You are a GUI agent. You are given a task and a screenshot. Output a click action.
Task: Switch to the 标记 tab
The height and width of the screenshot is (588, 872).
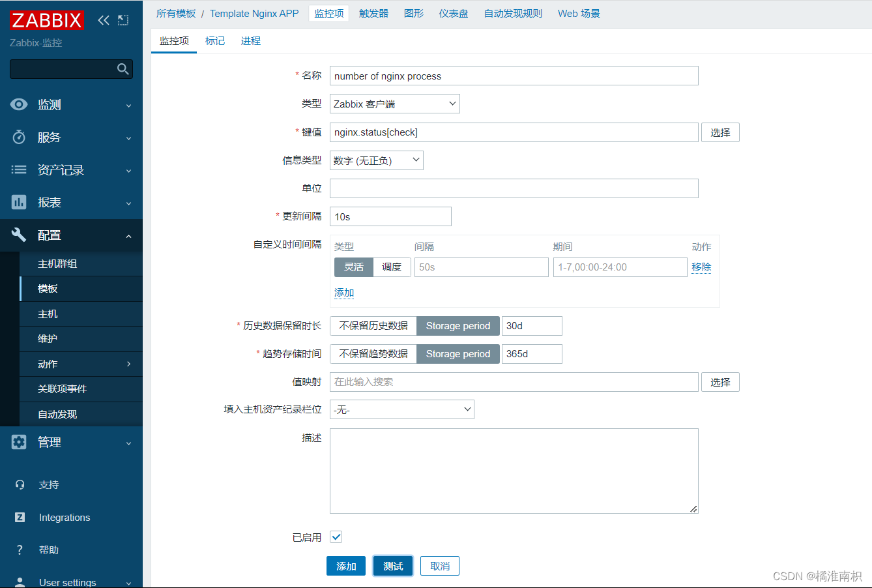pos(215,41)
